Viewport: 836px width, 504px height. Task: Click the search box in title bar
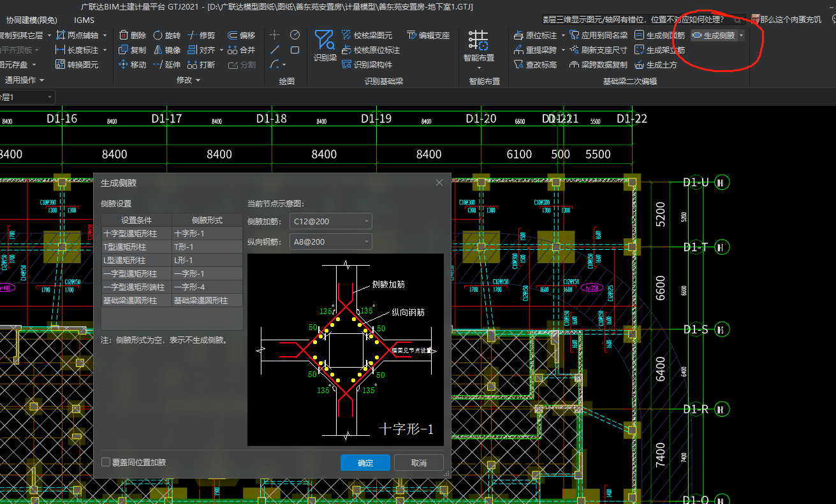(643, 20)
